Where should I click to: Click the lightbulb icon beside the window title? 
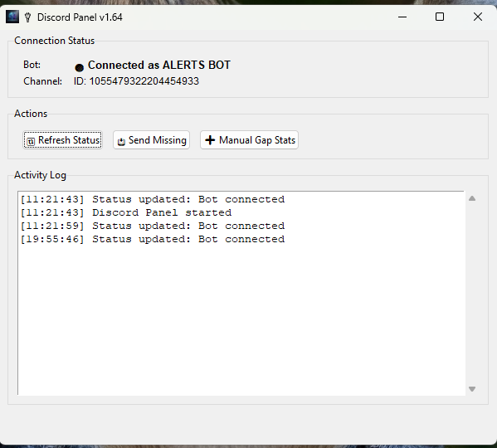click(28, 17)
